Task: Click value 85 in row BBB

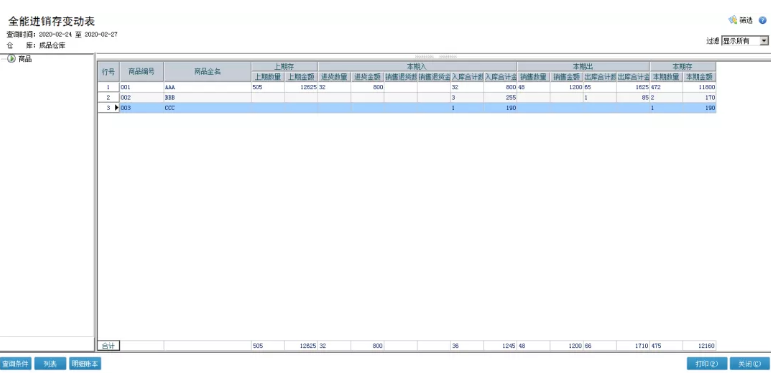Action: pos(633,97)
